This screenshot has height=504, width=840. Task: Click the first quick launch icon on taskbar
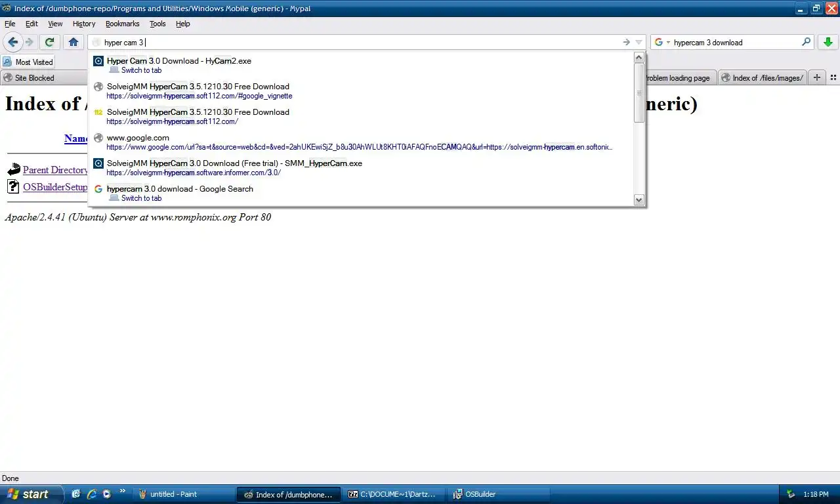[76, 494]
